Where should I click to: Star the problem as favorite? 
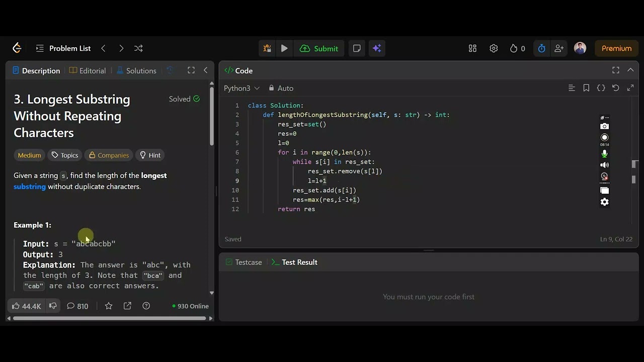click(108, 306)
